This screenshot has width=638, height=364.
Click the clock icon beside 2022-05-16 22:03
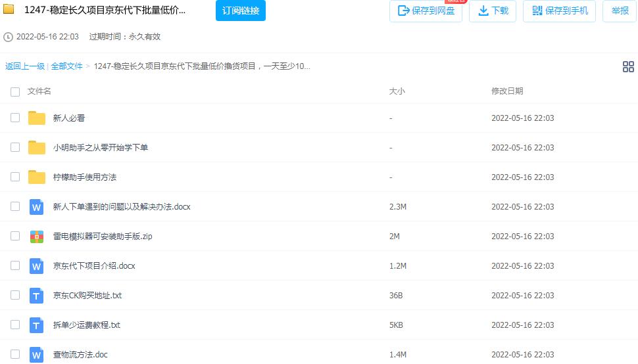(8, 37)
